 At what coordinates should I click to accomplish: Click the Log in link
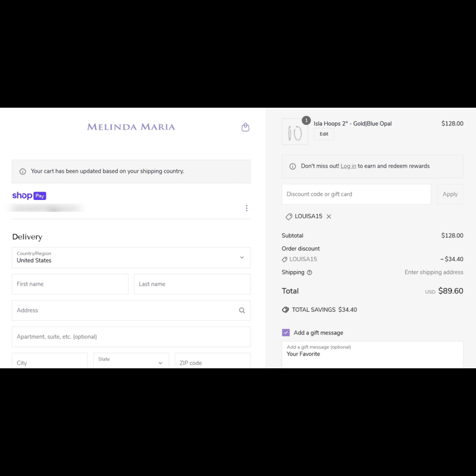[348, 166]
